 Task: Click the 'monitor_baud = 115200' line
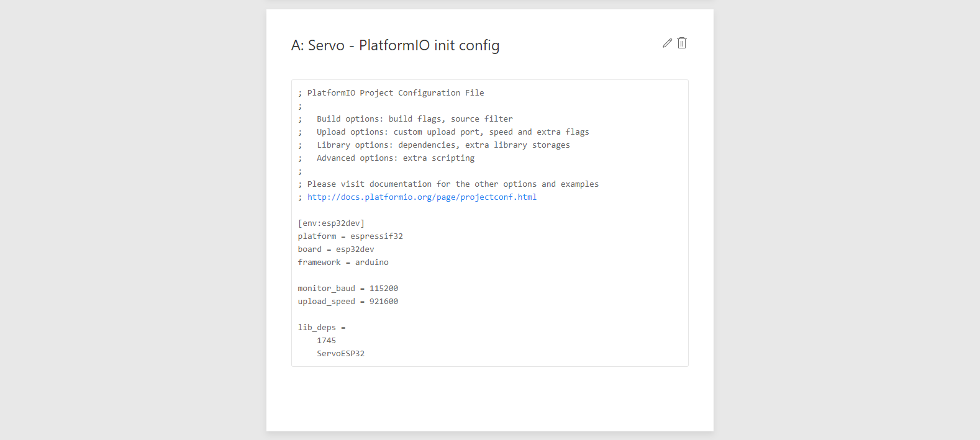(x=348, y=288)
